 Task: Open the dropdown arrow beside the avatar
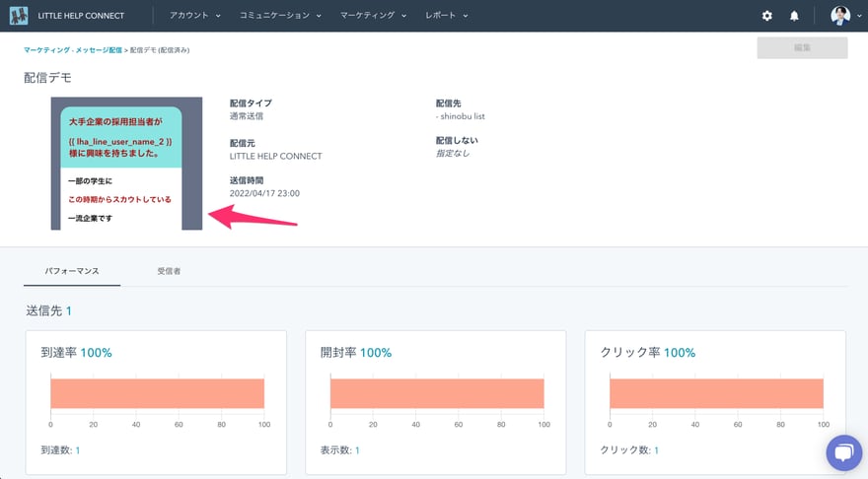point(857,17)
